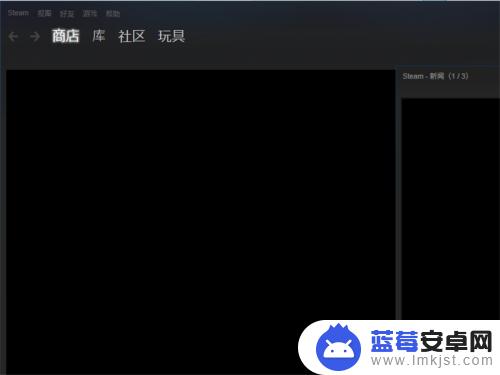Click the black store page content area

click(x=201, y=193)
